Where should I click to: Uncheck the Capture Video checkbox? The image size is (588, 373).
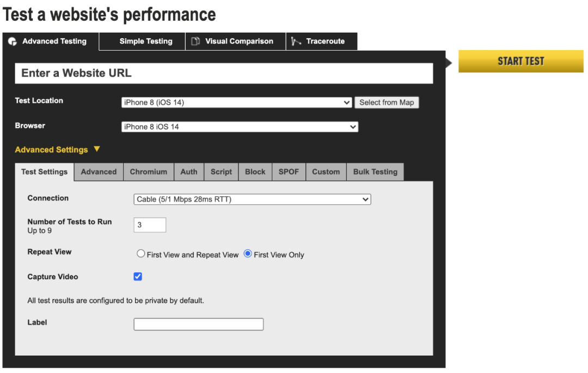[x=138, y=277]
